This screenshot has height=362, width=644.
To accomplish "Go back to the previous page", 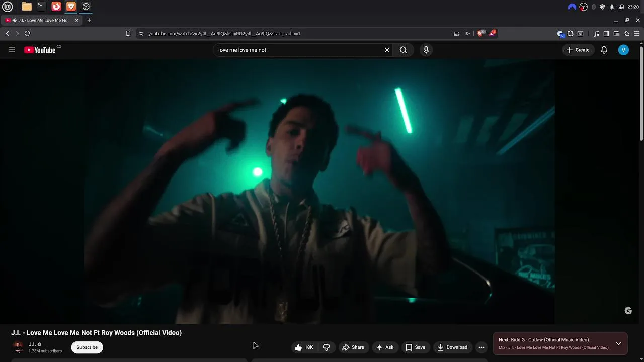I will tap(7, 34).
